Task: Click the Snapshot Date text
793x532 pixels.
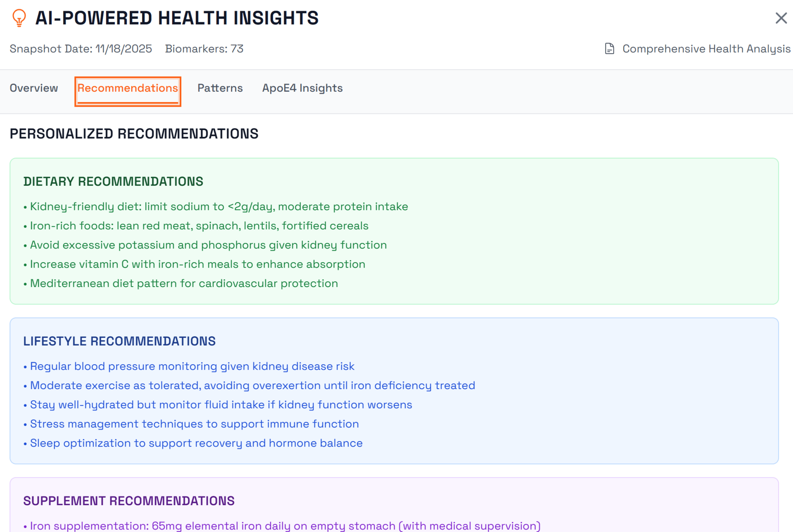Action: coord(81,49)
